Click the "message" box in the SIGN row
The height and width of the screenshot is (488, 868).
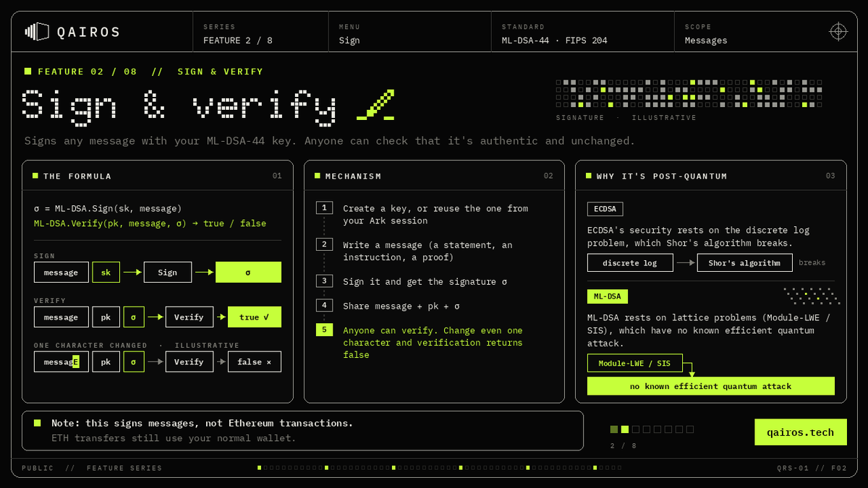click(61, 273)
